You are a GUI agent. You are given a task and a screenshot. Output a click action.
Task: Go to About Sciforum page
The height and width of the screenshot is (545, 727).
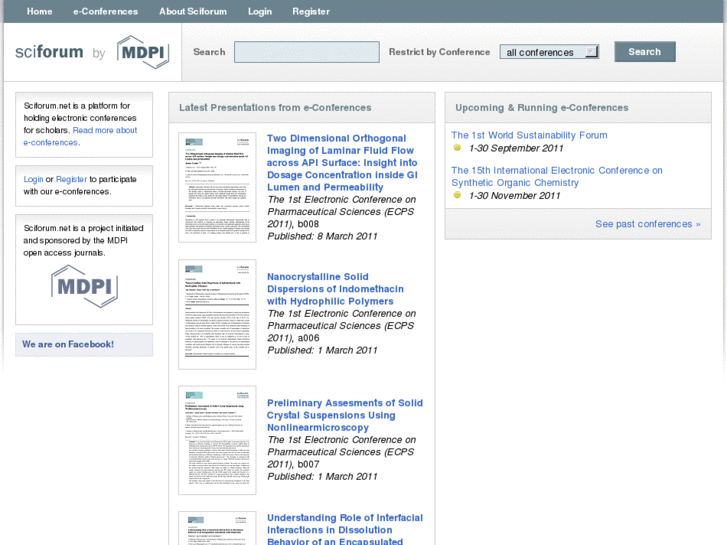[193, 11]
